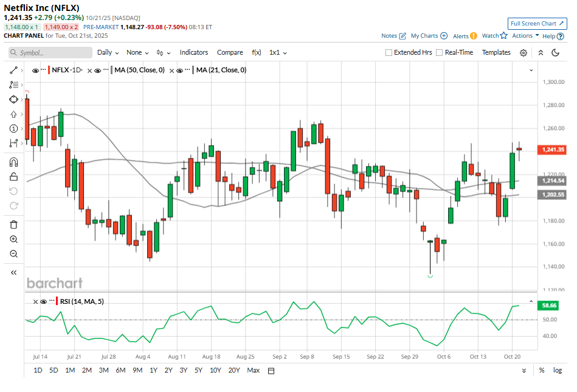Enable the Extended Hrs checkbox
Viewport: 577px width, 392px height.
pos(389,53)
